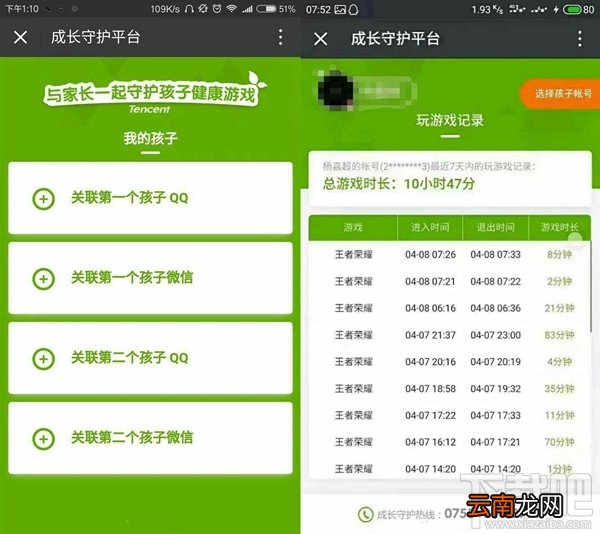This screenshot has width=600, height=534.
Task: Tap the exit time 04-07 17:33
Action: [495, 415]
